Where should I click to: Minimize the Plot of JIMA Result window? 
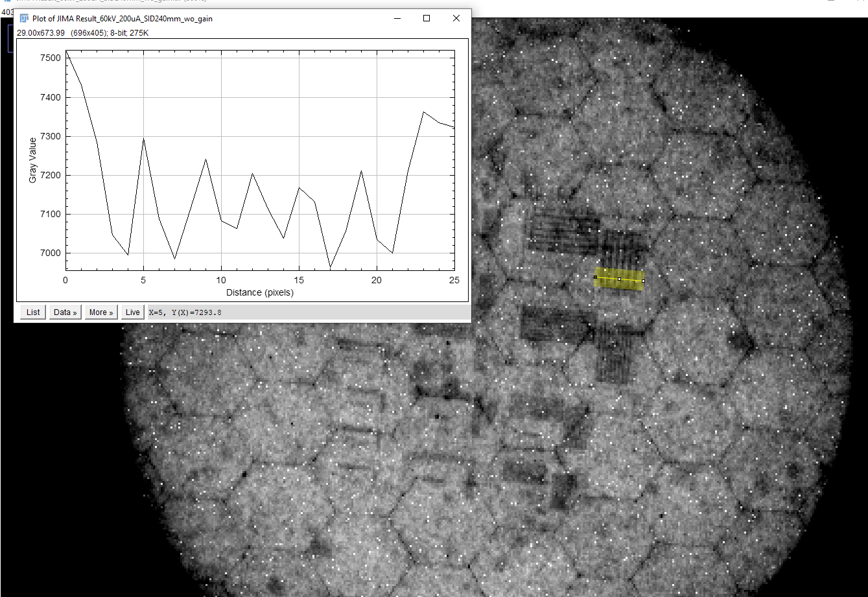(x=397, y=19)
